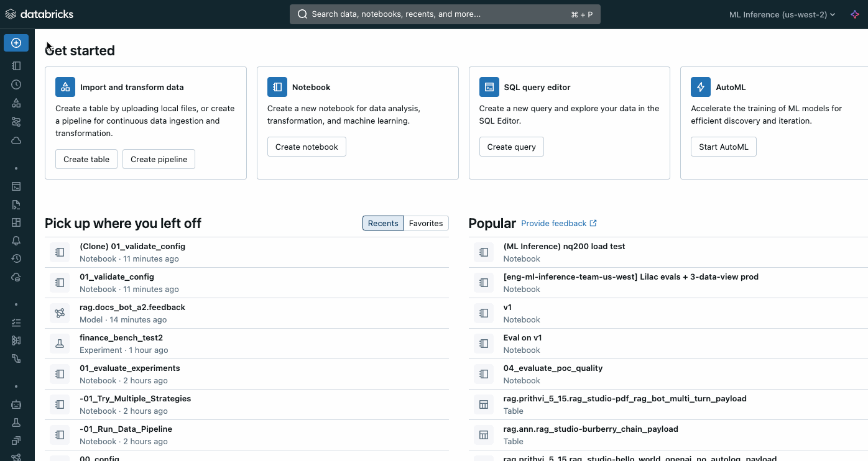Image resolution: width=868 pixels, height=461 pixels.
Task: Switch to the Favorites tab
Action: coord(426,223)
